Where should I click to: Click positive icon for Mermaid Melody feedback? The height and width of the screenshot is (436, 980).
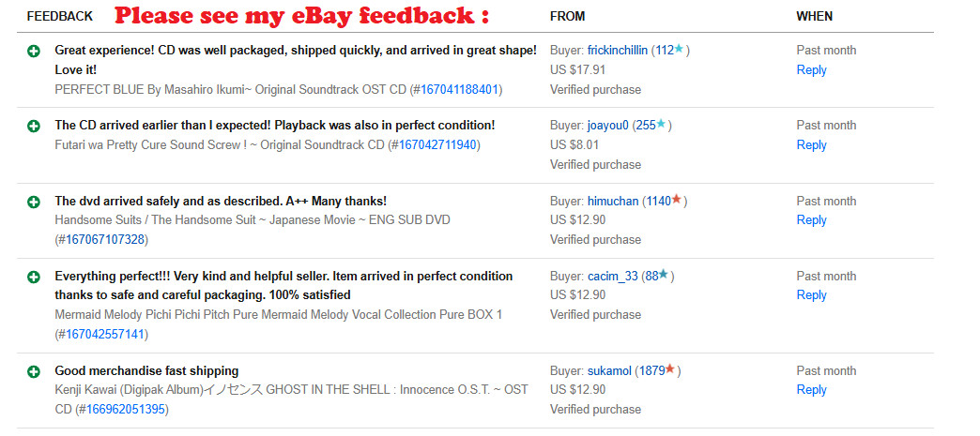click(x=34, y=277)
